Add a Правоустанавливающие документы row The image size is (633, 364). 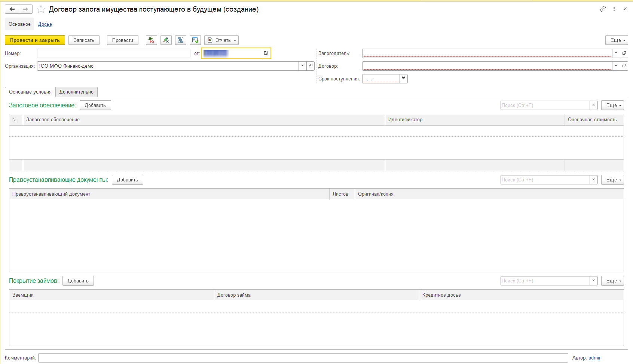coord(128,180)
